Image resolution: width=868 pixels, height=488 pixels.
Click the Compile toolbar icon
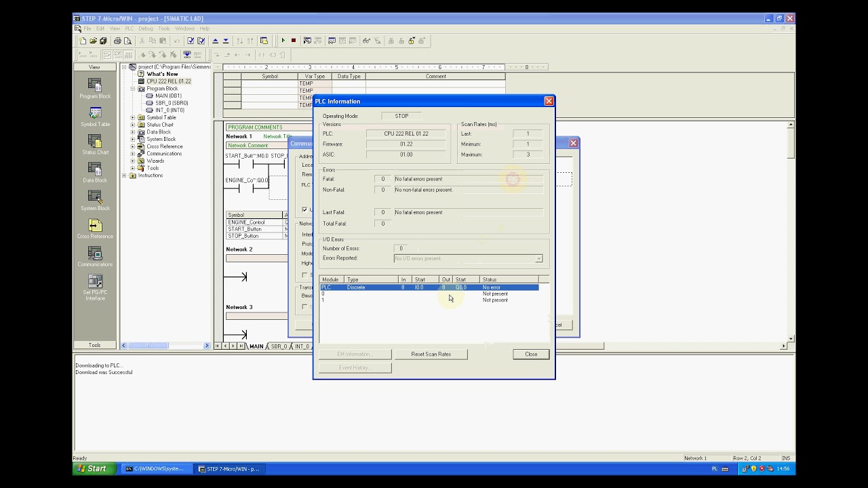click(191, 41)
